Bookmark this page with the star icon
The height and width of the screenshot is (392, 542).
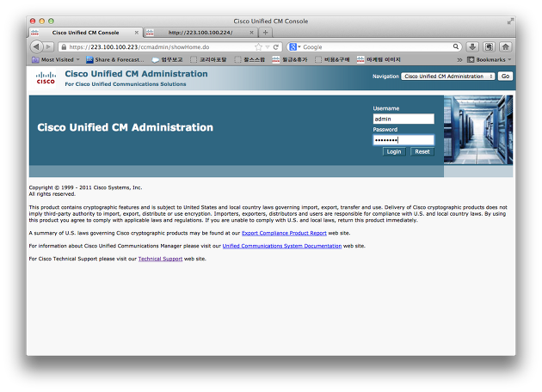click(258, 47)
